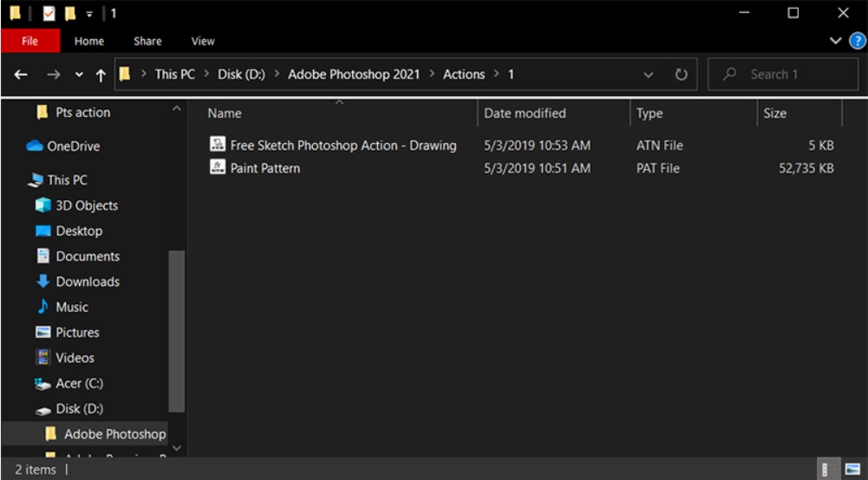Switch to large icons view in status bar
868x480 pixels.
[x=852, y=470]
